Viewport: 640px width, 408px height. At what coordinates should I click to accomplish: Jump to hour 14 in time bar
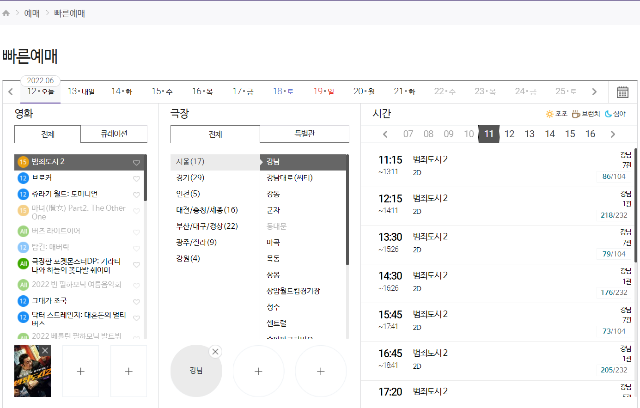pyautogui.click(x=550, y=134)
